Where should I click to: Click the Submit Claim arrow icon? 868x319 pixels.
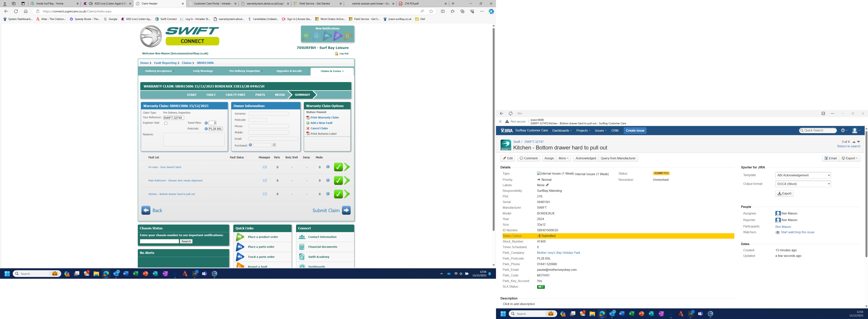[346, 210]
